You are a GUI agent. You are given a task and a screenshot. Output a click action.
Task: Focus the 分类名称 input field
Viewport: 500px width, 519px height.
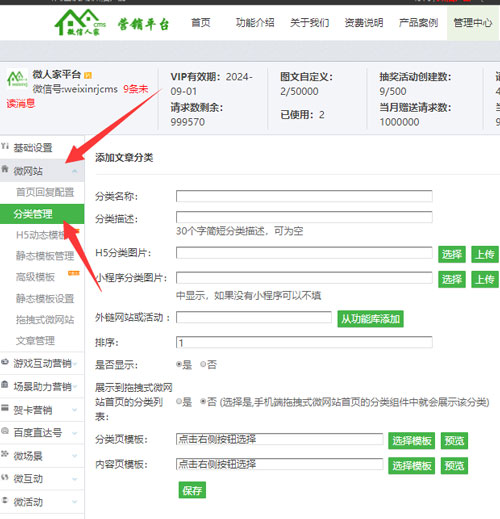[x=304, y=196]
